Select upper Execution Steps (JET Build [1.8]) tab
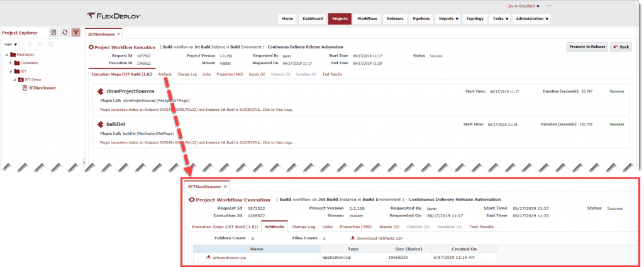Viewport: 644px width, 267px height. tap(122, 74)
